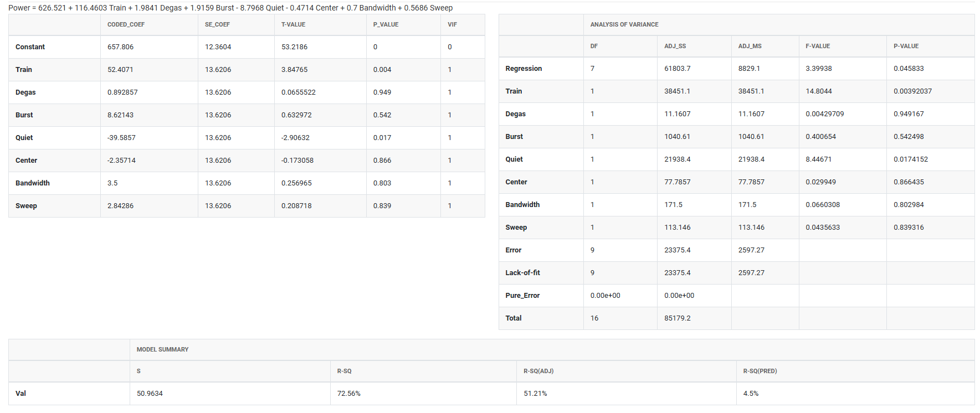Select the Lack-of-fit row label
This screenshot has width=980, height=413.
coord(522,273)
